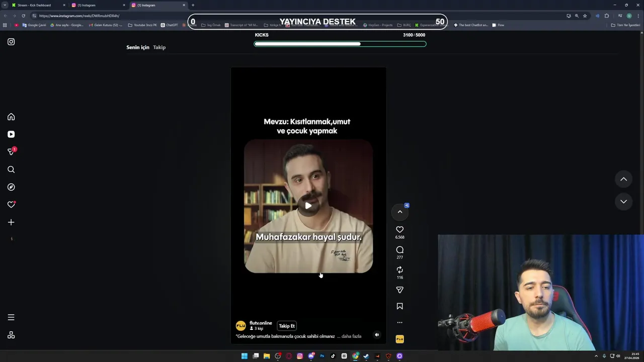Image resolution: width=644 pixels, height=362 pixels.
Task: Open the reel's comments bubble
Action: (399, 250)
